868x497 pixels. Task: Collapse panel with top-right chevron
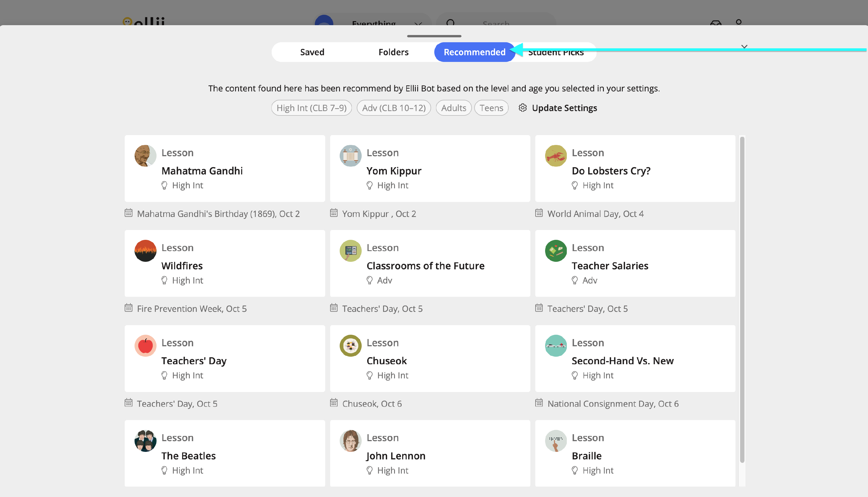pyautogui.click(x=744, y=46)
